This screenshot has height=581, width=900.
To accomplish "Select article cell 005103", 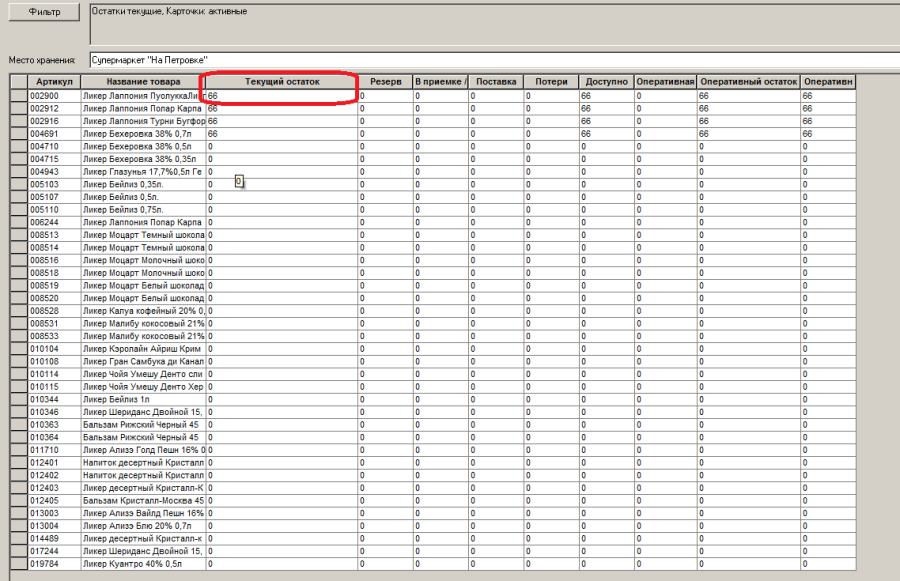I will click(x=55, y=184).
